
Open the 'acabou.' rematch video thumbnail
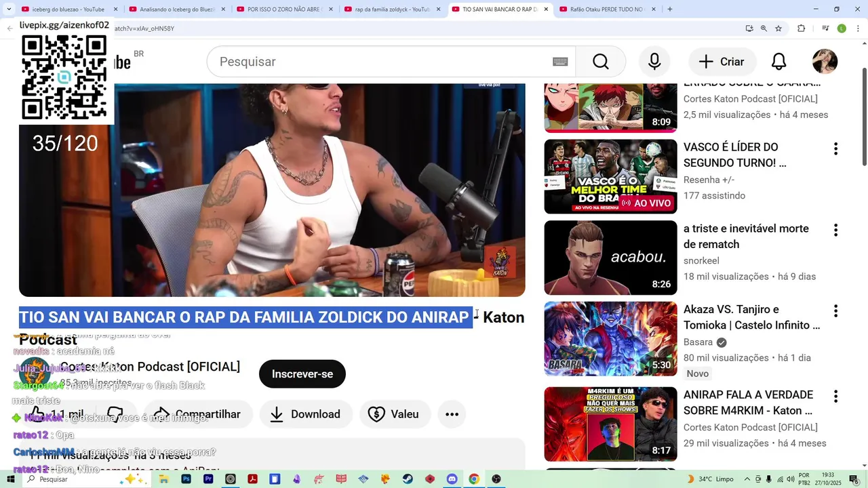point(610,258)
